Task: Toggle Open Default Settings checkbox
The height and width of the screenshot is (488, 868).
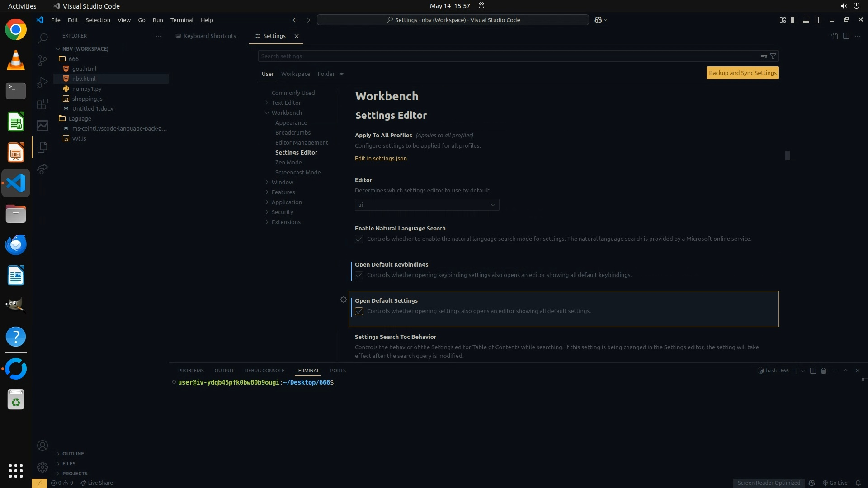Action: [359, 311]
